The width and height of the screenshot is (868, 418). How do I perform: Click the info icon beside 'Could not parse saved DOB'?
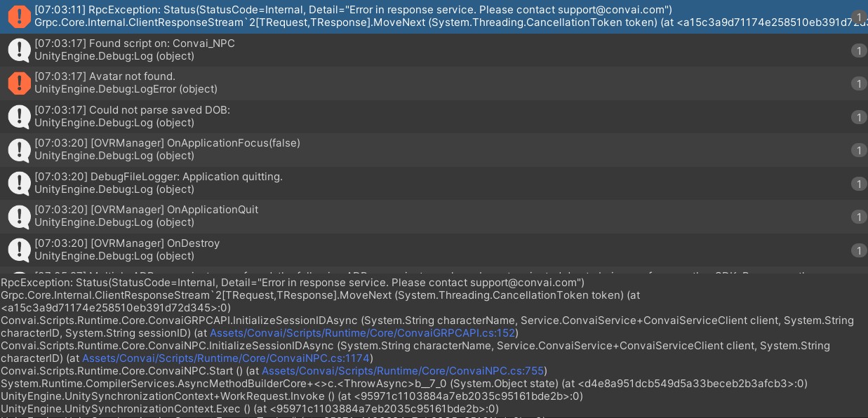[x=19, y=116]
